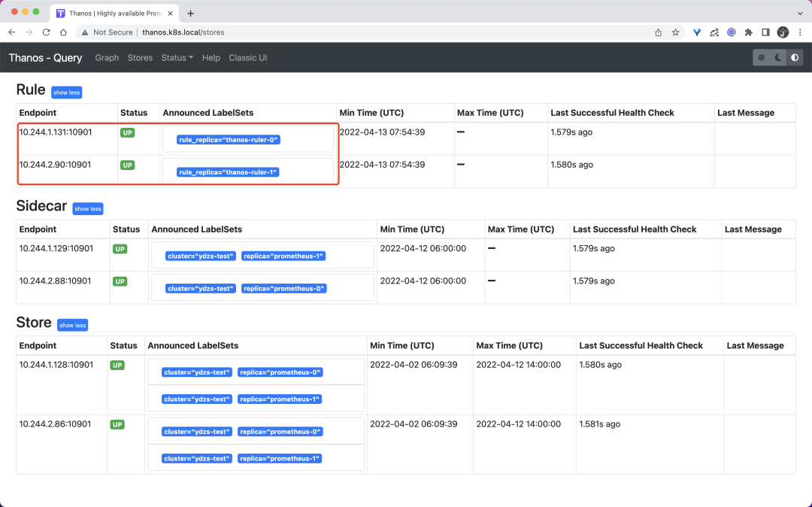Viewport: 812px width, 507px height.
Task: Click the Thanos - Query brand link
Action: (45, 58)
